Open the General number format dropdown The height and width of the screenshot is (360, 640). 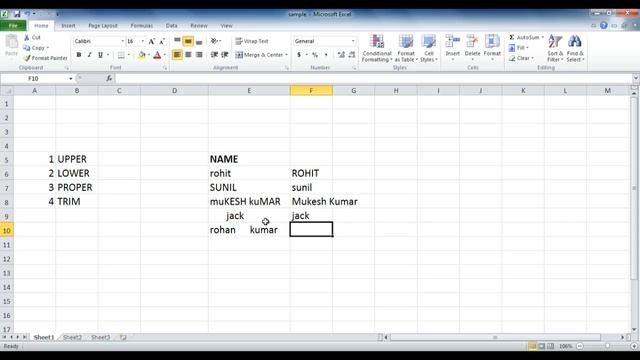coord(353,41)
